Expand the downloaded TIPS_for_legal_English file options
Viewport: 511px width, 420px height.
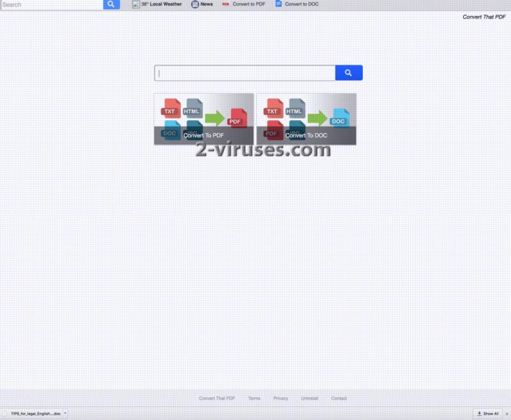point(64,413)
